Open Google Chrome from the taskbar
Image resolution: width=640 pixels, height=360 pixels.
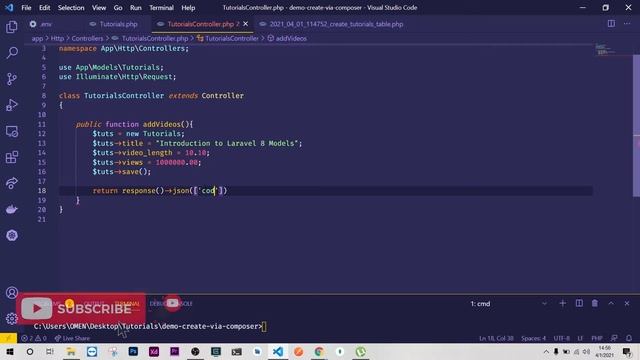[x=319, y=351]
